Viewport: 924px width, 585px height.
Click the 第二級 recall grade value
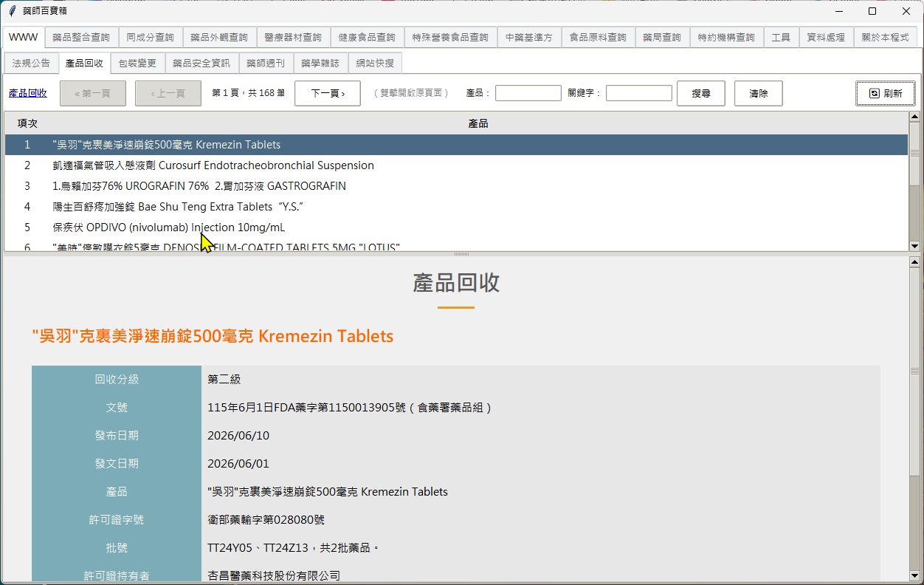pos(224,380)
